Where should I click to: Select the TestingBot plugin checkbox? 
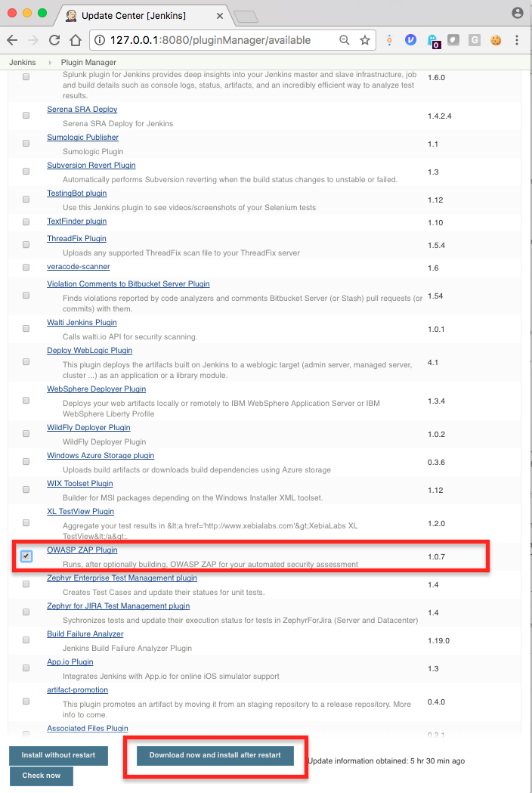click(26, 200)
